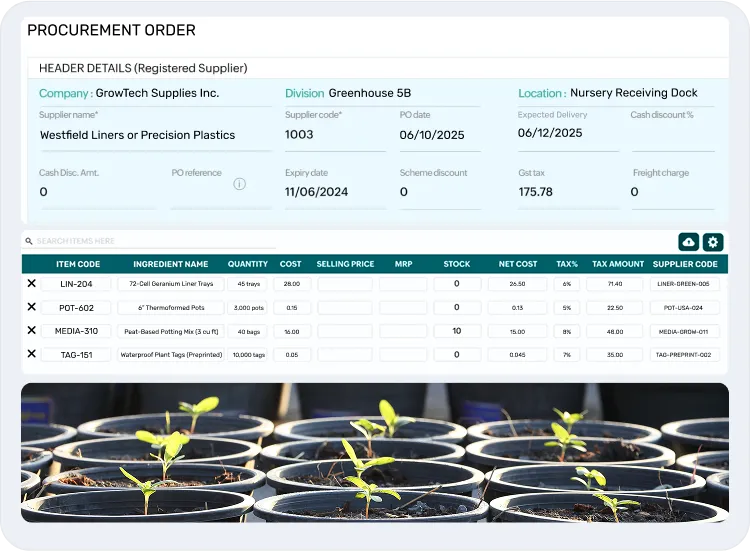The image size is (750, 551).
Task: Click the 6% tax cell
Action: click(x=567, y=284)
